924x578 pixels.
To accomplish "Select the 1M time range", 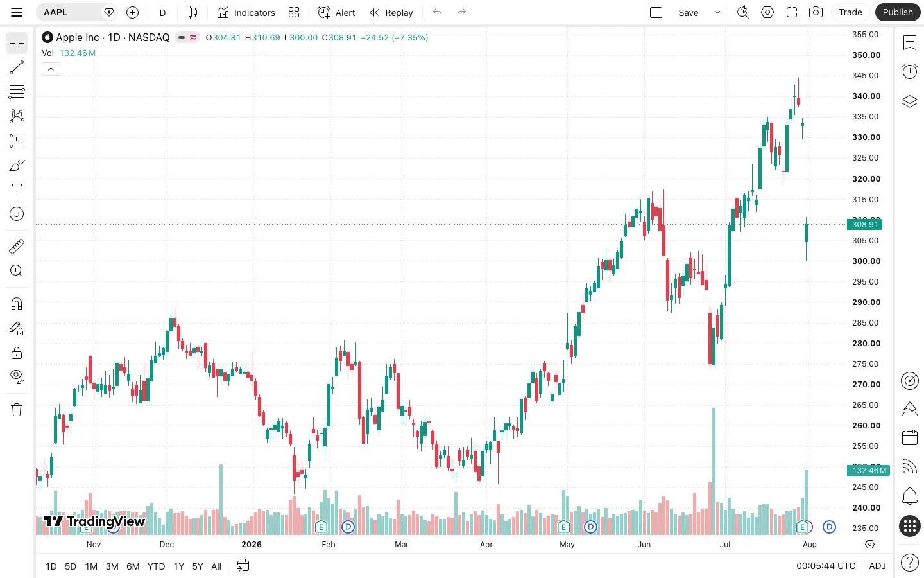I will (x=91, y=566).
